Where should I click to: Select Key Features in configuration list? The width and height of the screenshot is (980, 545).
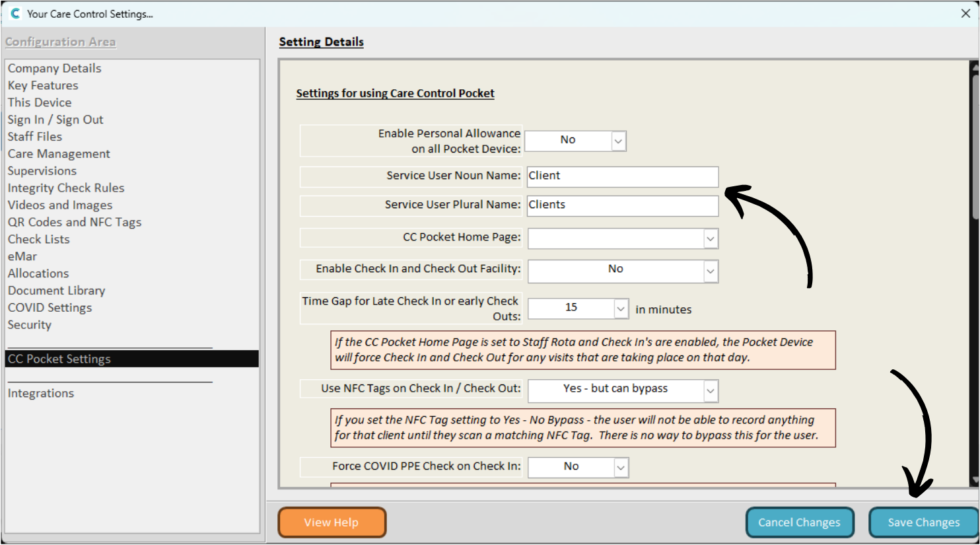[x=43, y=85]
